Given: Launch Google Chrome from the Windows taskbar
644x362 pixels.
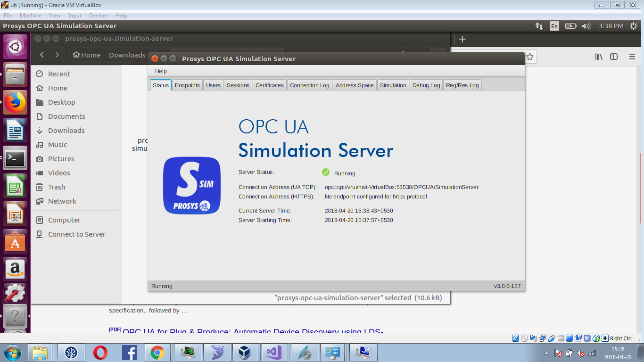Looking at the screenshot, I should [158, 352].
